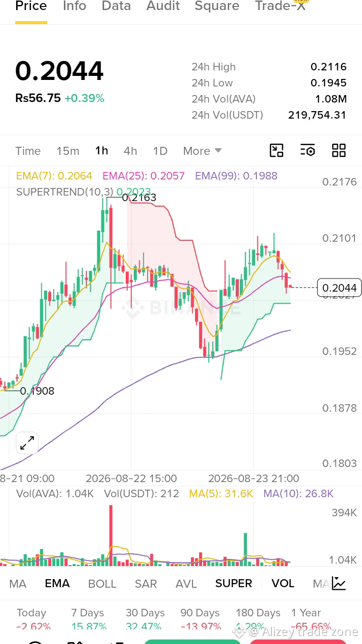Toggle the SUPER indicator

pos(234,584)
